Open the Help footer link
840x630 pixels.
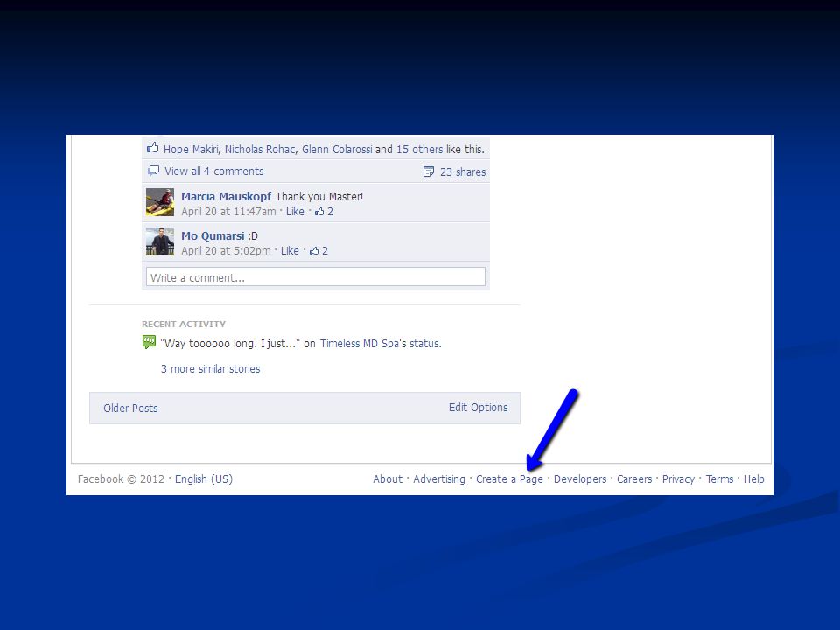pos(753,479)
